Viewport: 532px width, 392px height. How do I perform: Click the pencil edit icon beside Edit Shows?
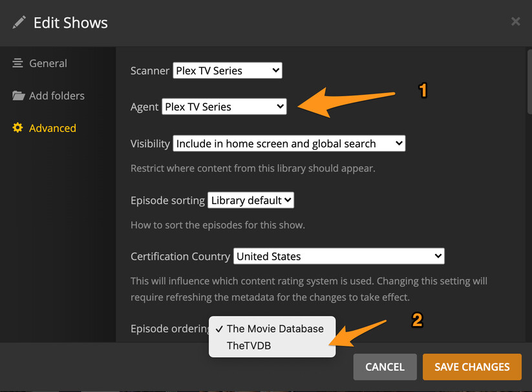coord(19,23)
